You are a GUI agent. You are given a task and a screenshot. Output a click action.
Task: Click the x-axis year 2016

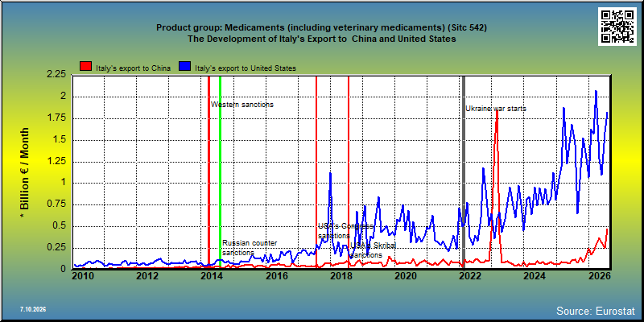coord(276,276)
